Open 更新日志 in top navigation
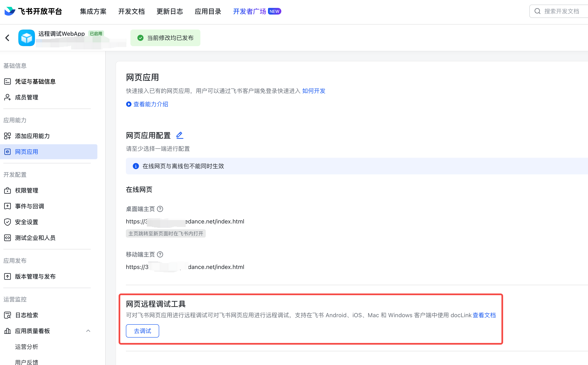 (170, 11)
